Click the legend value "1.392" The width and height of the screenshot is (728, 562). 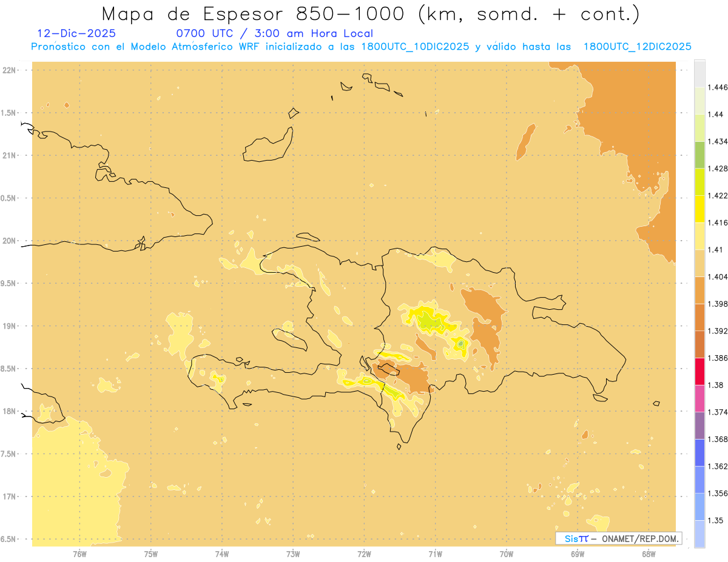pyautogui.click(x=718, y=331)
